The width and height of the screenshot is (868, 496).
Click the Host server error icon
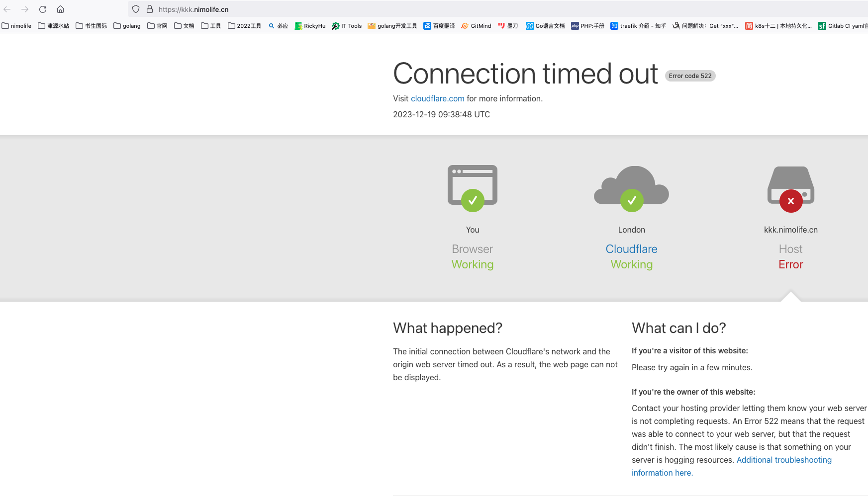(791, 189)
